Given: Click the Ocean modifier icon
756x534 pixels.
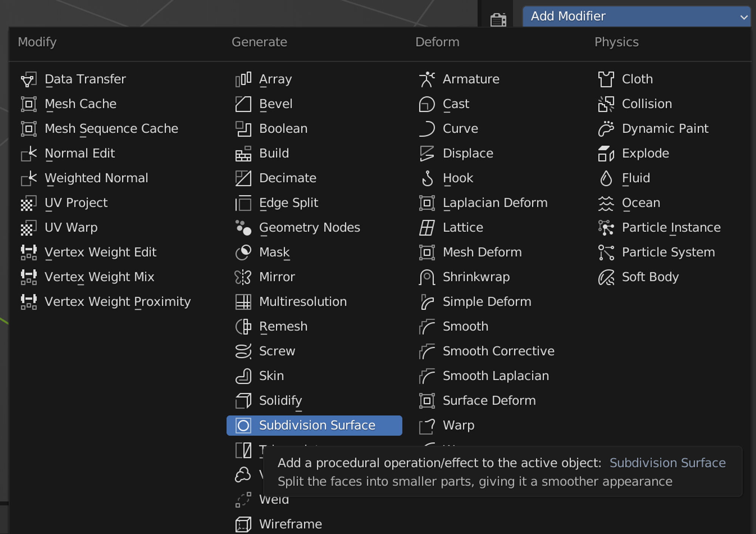Looking at the screenshot, I should click(606, 203).
